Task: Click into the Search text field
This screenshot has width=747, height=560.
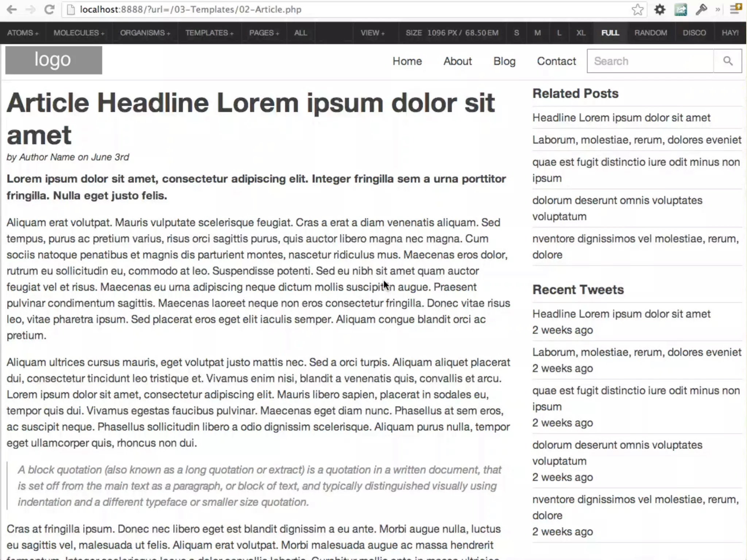Action: (650, 61)
